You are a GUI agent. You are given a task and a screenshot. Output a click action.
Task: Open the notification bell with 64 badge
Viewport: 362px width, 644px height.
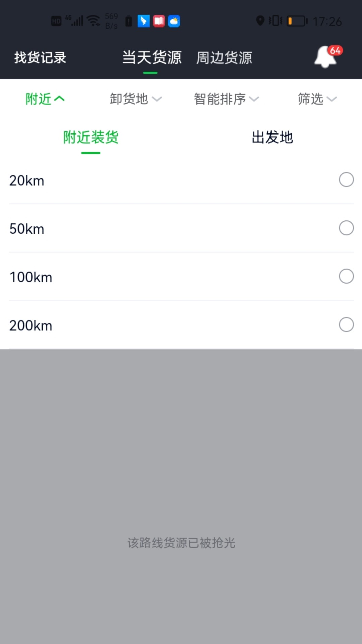(x=326, y=57)
